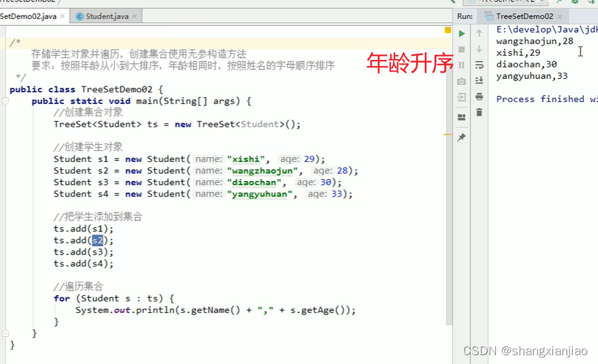Click the age value 28 in s2

point(342,171)
